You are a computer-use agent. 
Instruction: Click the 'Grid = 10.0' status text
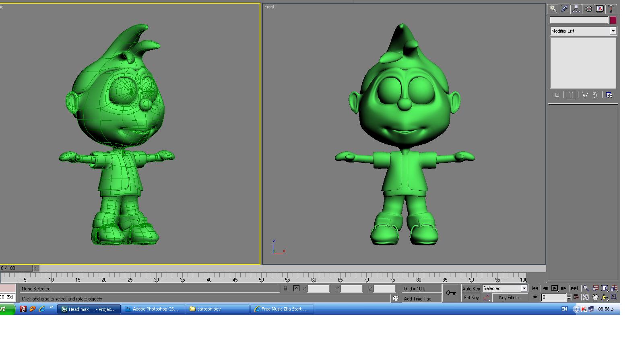pyautogui.click(x=415, y=289)
